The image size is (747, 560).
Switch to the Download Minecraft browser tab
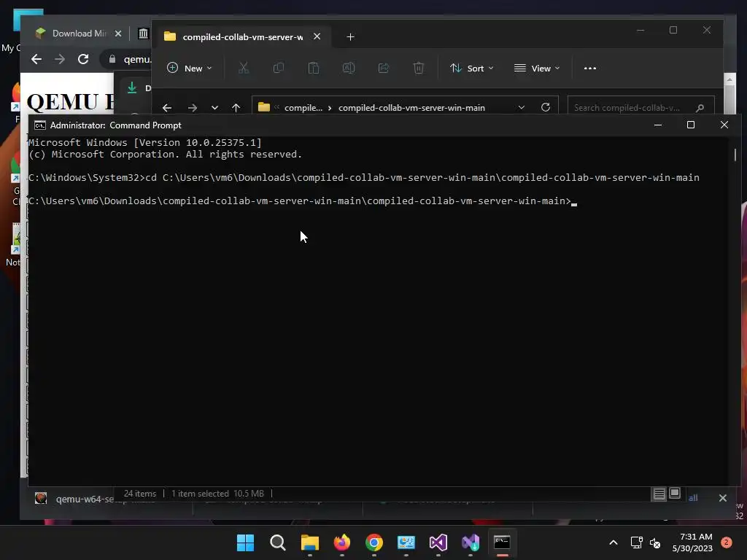click(79, 34)
